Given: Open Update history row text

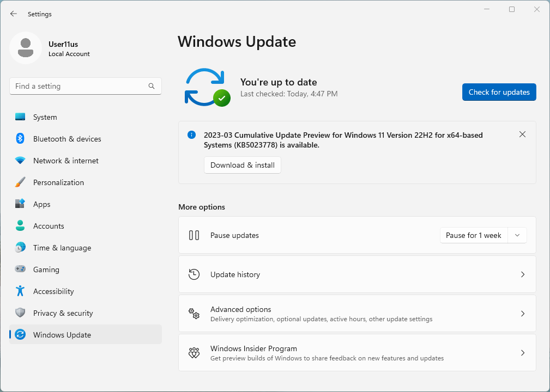Looking at the screenshot, I should coord(235,274).
